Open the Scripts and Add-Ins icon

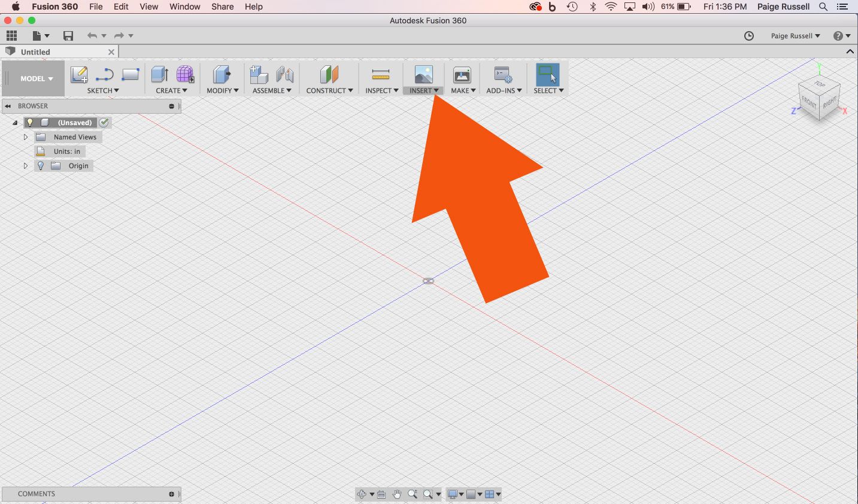click(503, 75)
